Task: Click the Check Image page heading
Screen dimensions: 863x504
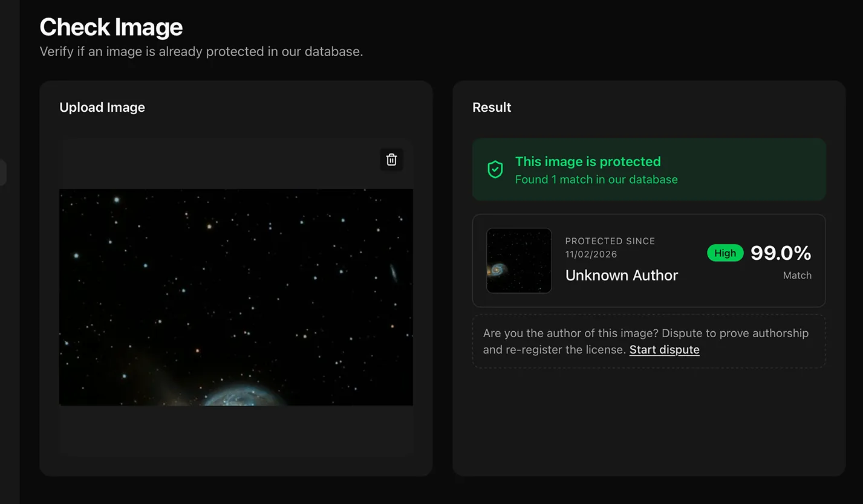Action: click(111, 27)
